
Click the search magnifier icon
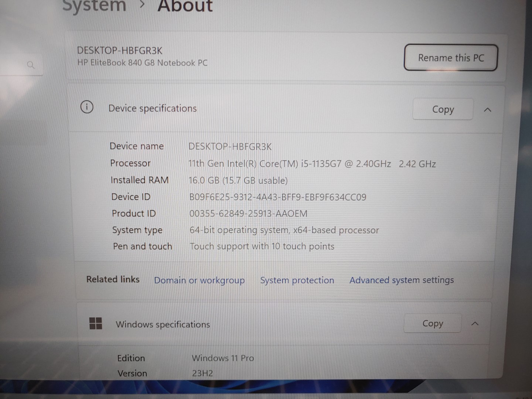pyautogui.click(x=31, y=65)
